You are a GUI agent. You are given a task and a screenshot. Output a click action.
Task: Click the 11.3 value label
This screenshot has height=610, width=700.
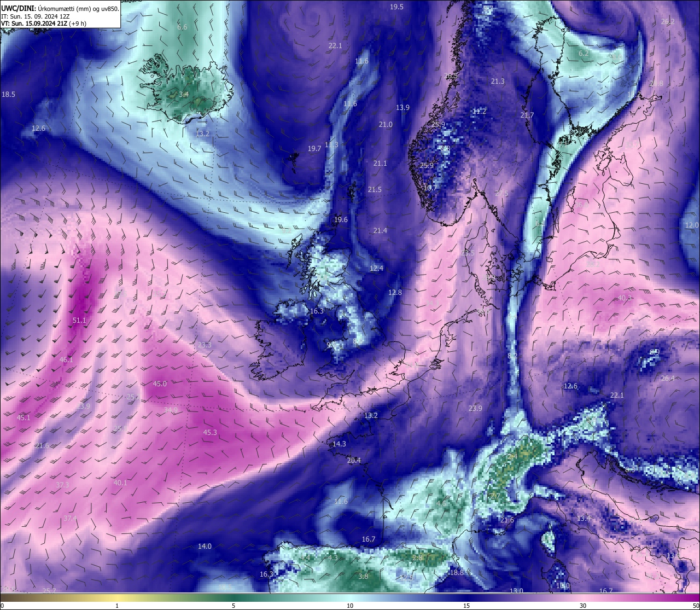point(331,144)
